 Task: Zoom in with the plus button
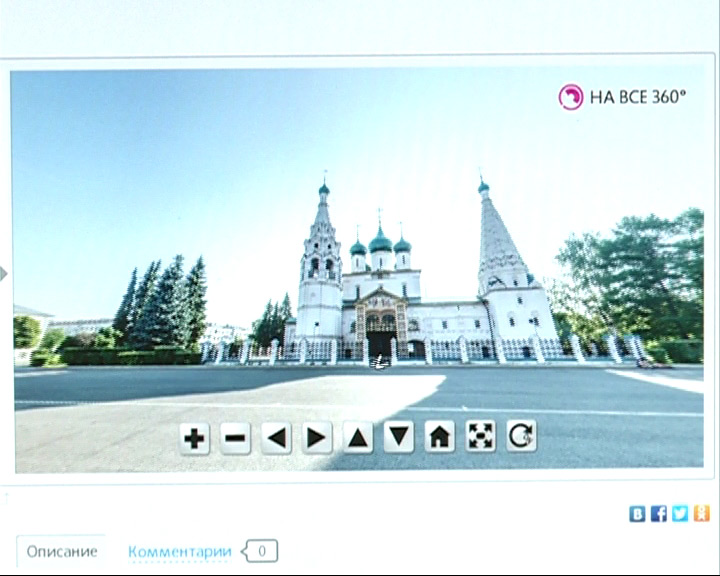pyautogui.click(x=195, y=438)
